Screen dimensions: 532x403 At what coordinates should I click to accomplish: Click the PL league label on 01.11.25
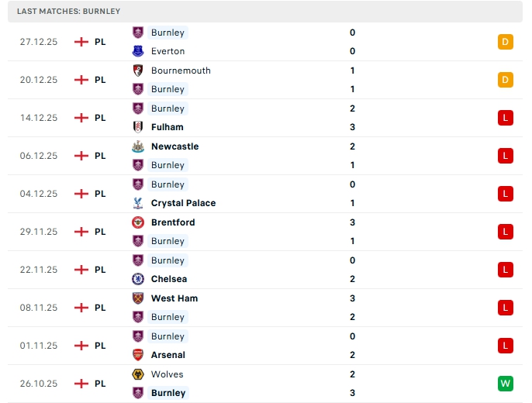click(x=100, y=346)
